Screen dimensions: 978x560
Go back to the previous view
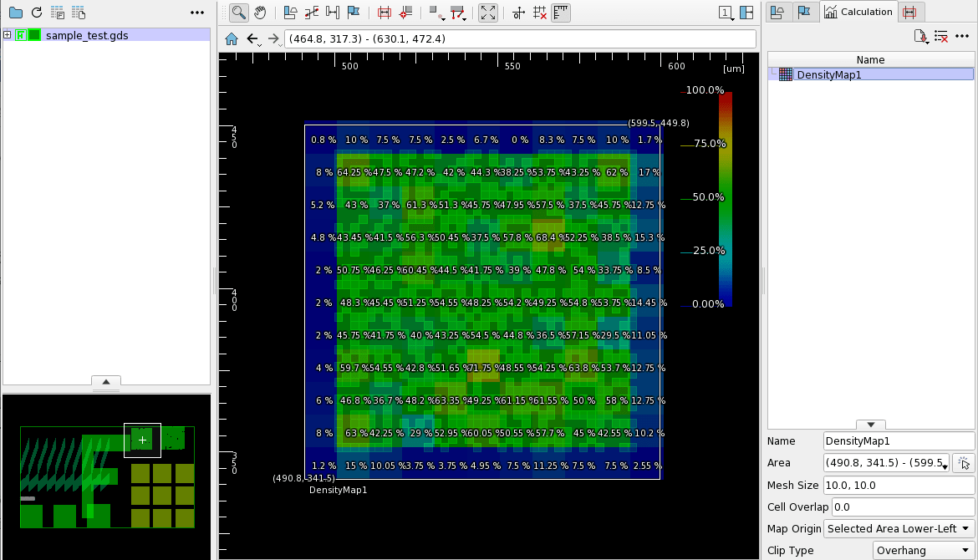[252, 38]
